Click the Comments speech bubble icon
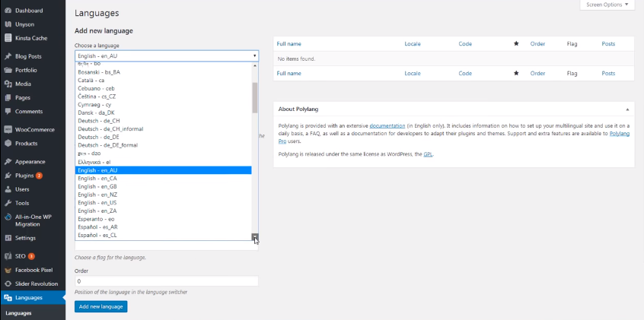 coord(8,112)
